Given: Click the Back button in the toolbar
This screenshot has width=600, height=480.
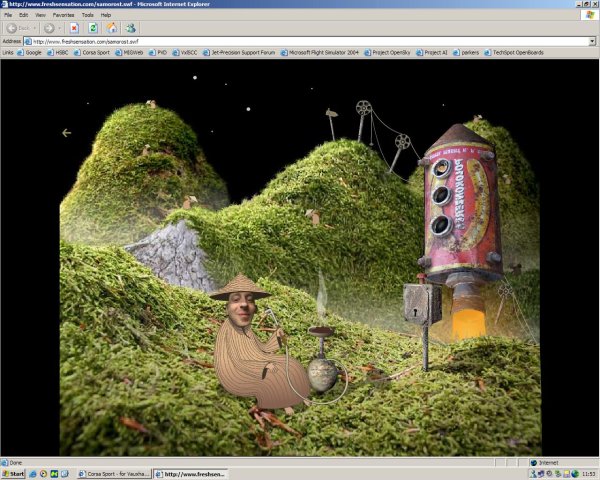Looking at the screenshot, I should pos(20,28).
